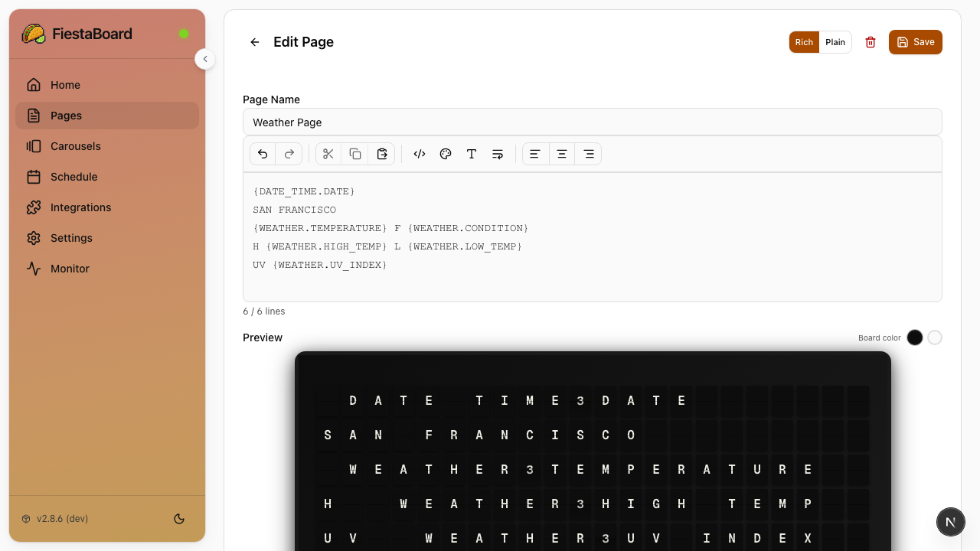Viewport: 980px width, 551px height.
Task: Open the Integrations page from the sidebar
Action: click(x=80, y=207)
